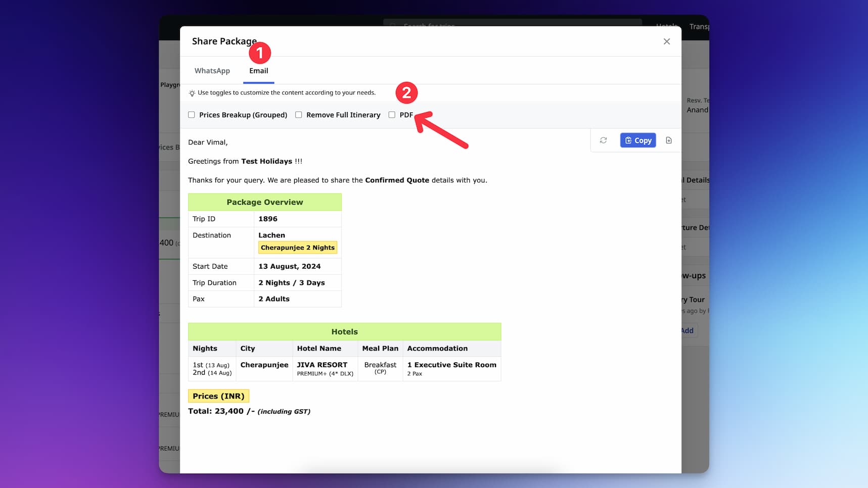The height and width of the screenshot is (488, 868).
Task: Click the blue Copy button
Action: pyautogui.click(x=637, y=140)
